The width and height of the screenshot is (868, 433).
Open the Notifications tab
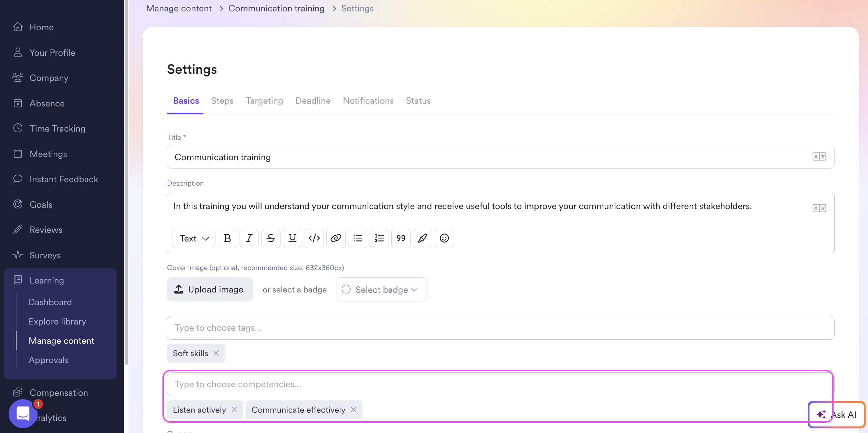click(x=368, y=101)
